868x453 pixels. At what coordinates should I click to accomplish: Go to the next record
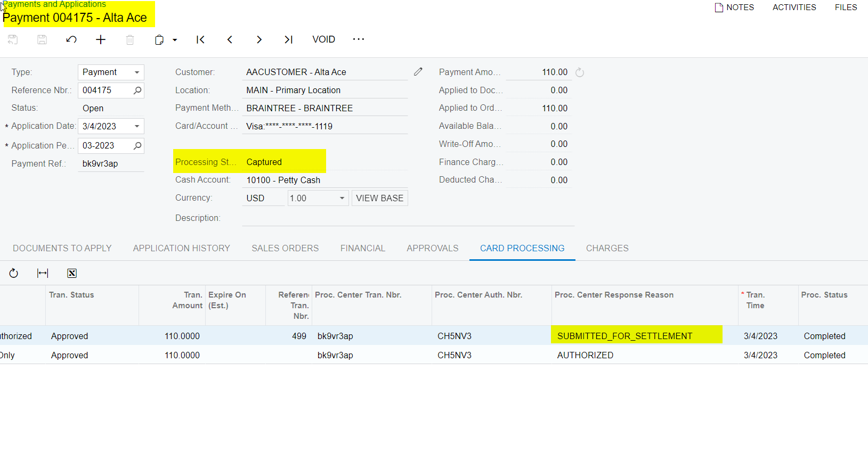click(x=259, y=39)
